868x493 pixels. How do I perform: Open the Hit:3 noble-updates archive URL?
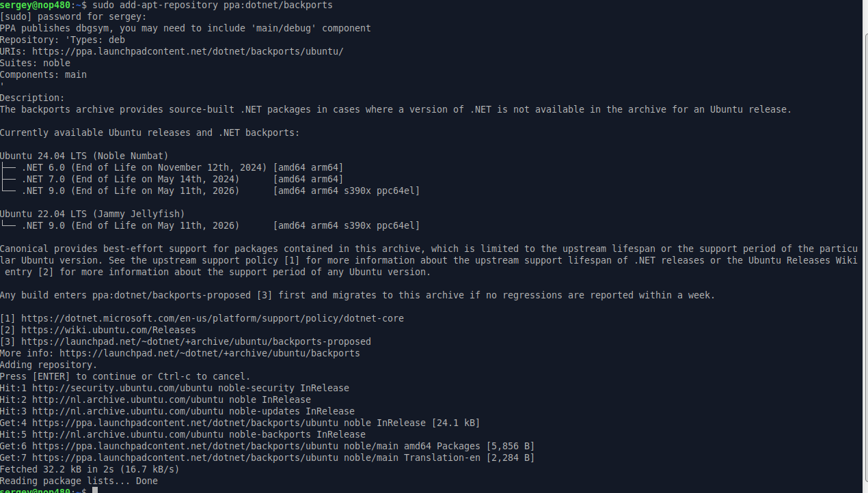128,411
